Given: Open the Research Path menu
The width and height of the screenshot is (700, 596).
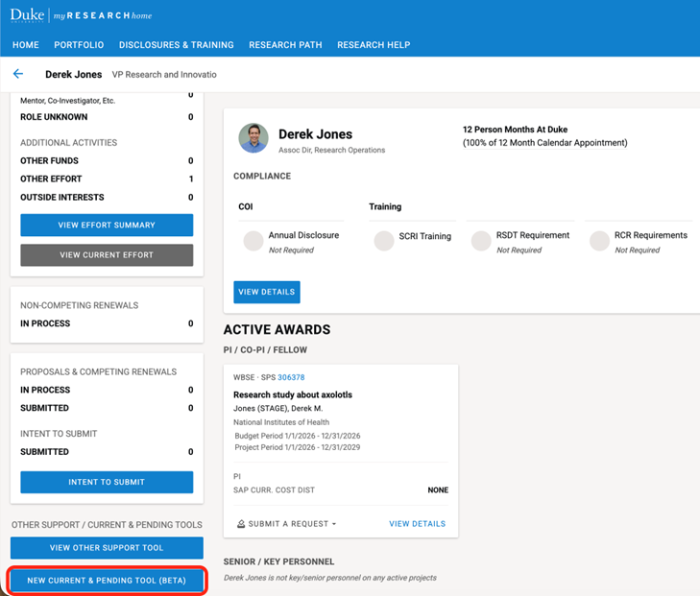Looking at the screenshot, I should [x=285, y=45].
